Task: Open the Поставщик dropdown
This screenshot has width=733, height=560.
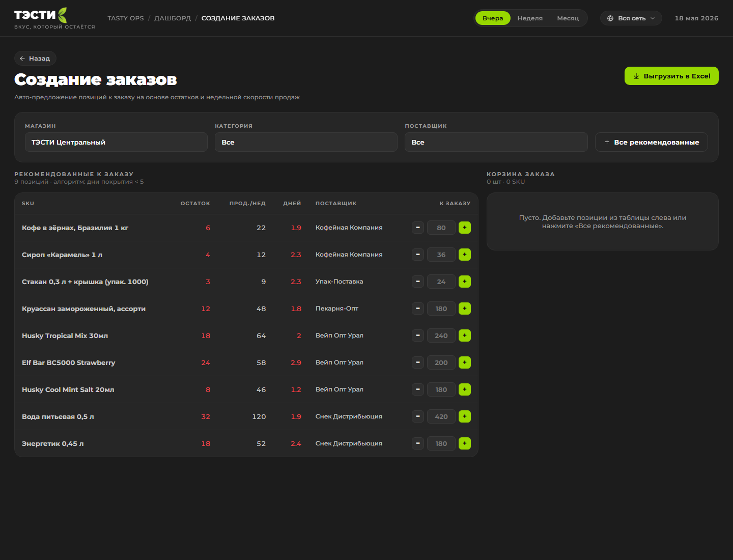Action: tap(496, 142)
